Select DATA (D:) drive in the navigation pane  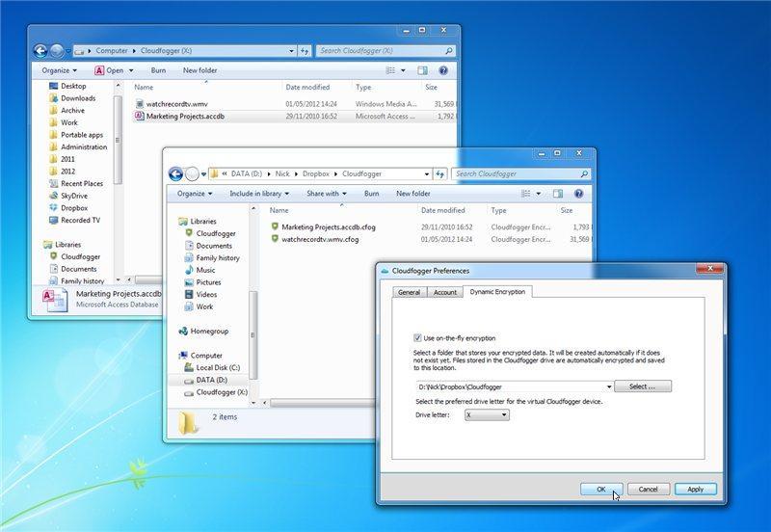pos(211,380)
